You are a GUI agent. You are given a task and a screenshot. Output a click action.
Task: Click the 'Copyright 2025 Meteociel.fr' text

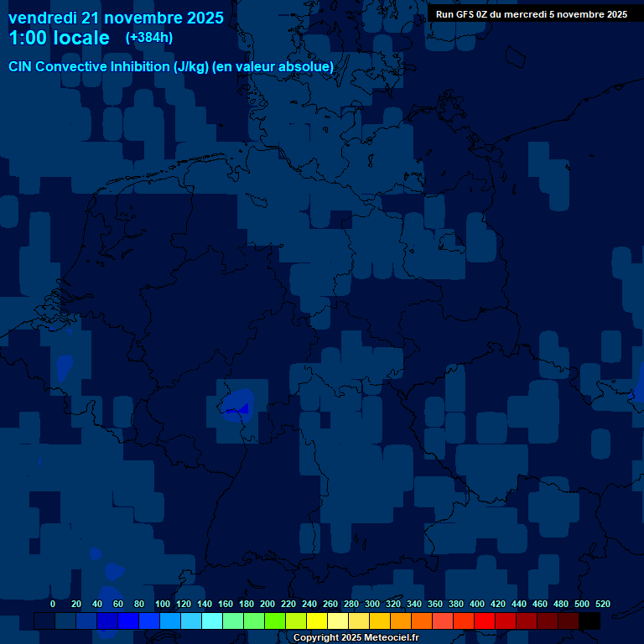[356, 637]
